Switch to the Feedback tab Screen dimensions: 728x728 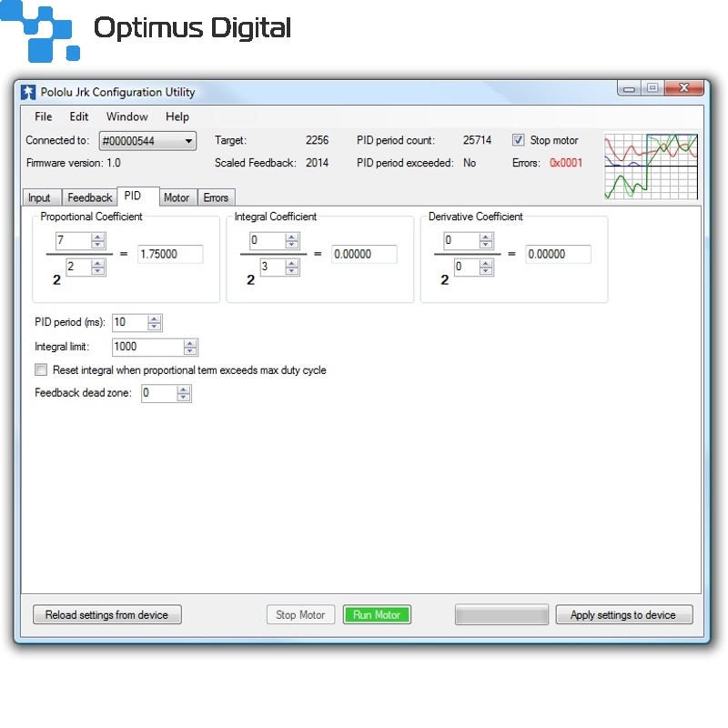[89, 197]
